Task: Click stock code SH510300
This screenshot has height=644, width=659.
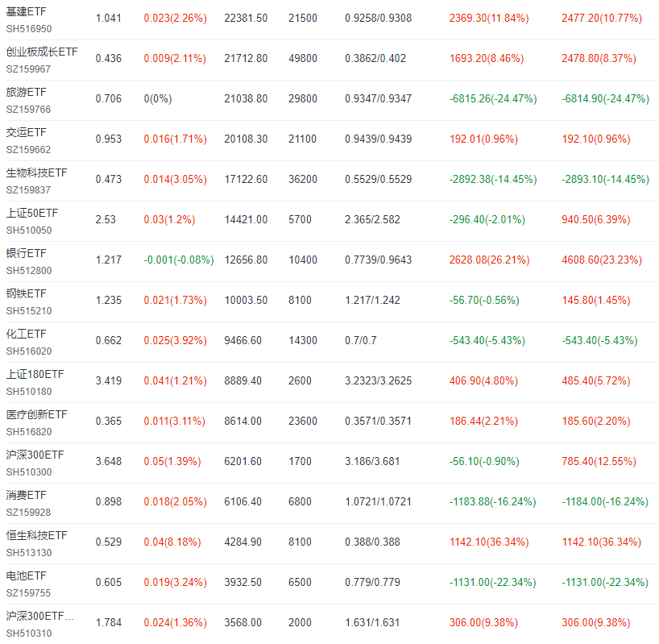Action: [29, 472]
